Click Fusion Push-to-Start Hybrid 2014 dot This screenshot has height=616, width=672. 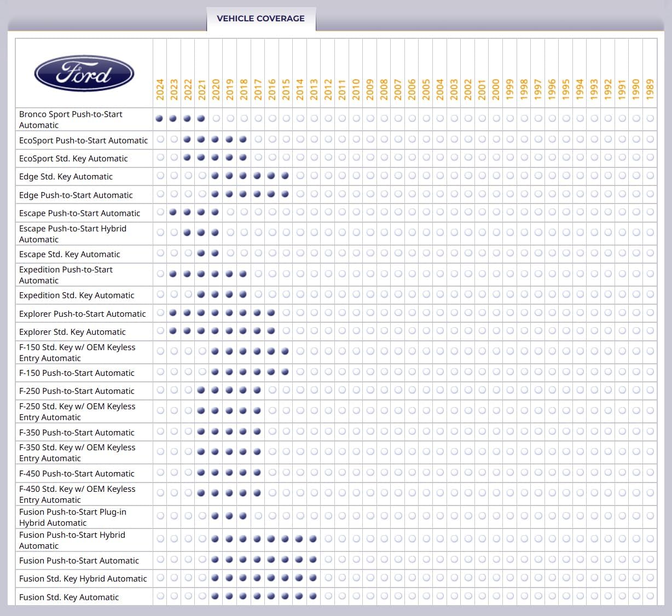[299, 539]
